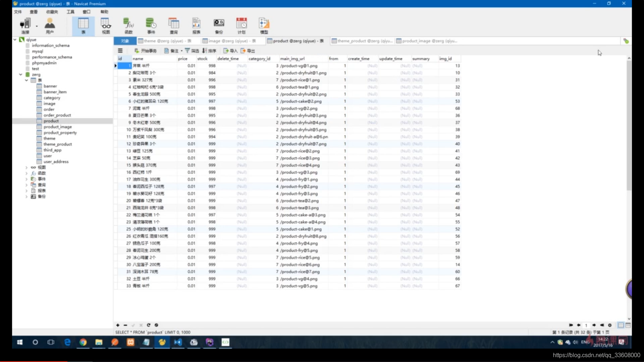Select the /product-tea@1.png cell
Image resolution: width=644 pixels, height=362 pixels.
[304, 87]
